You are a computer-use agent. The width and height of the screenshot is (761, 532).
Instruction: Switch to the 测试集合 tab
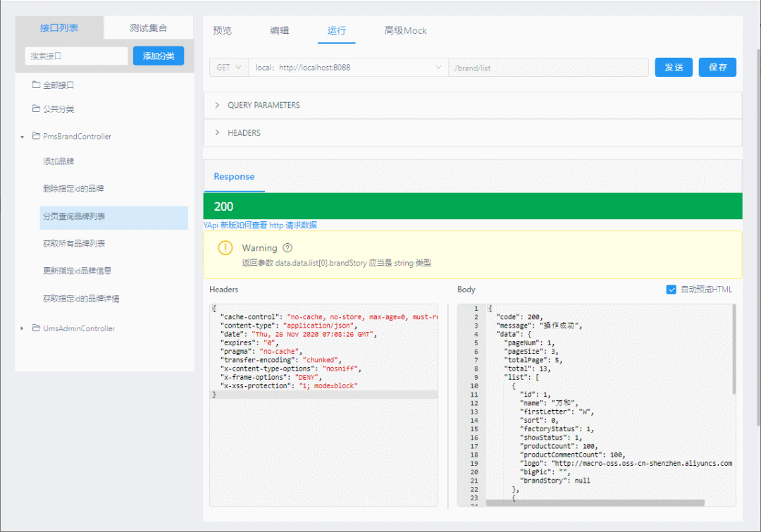[x=148, y=27]
